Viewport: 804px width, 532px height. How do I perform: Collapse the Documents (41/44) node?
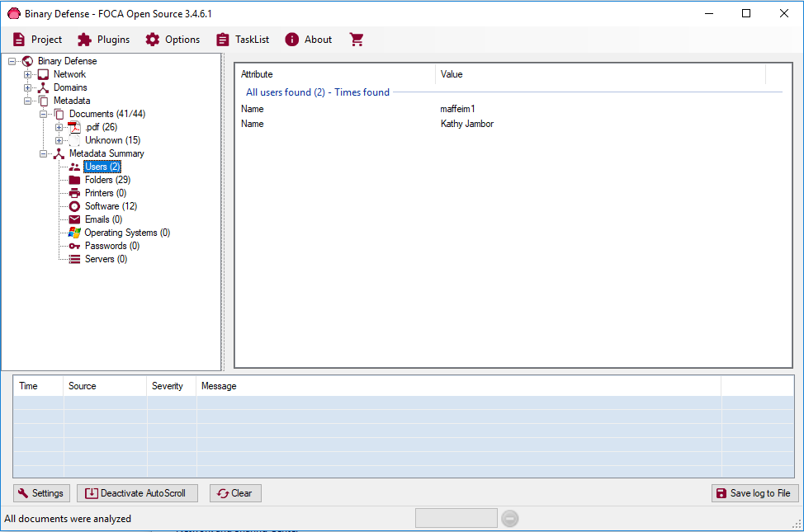(x=44, y=114)
